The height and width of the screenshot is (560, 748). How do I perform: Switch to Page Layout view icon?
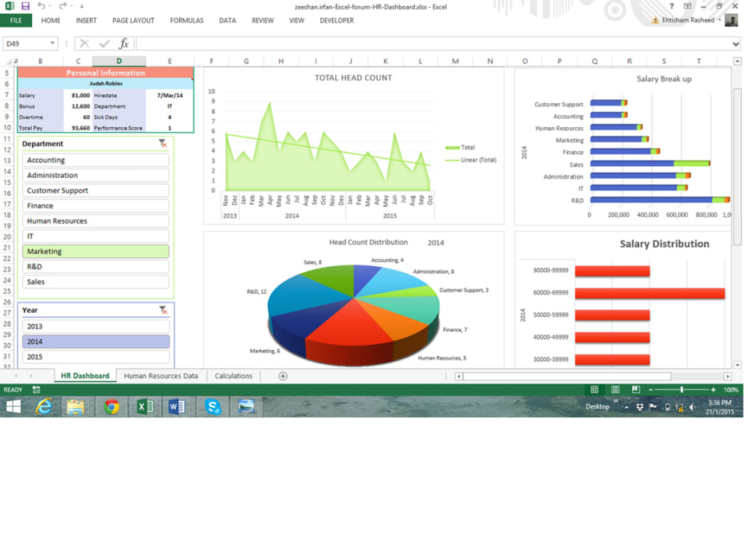[x=616, y=390]
